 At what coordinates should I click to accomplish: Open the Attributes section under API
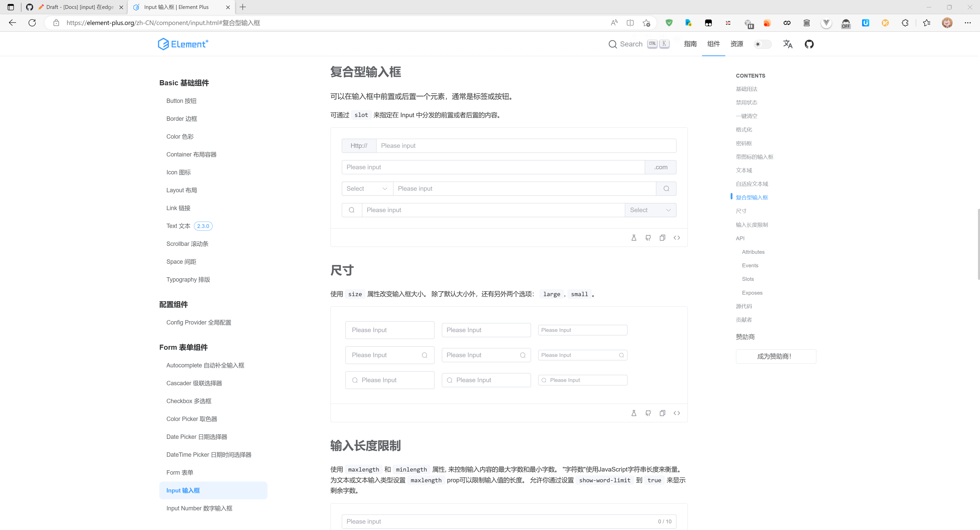[x=753, y=251]
